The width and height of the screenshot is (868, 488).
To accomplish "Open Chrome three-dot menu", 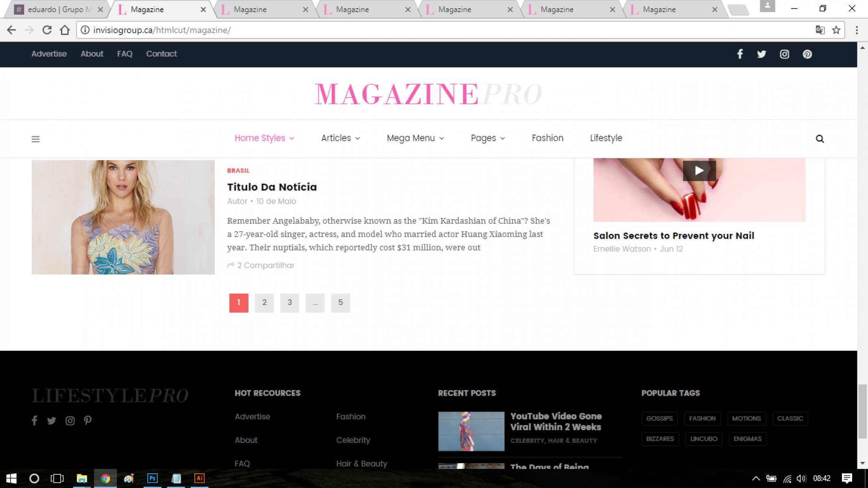I will coord(857,30).
